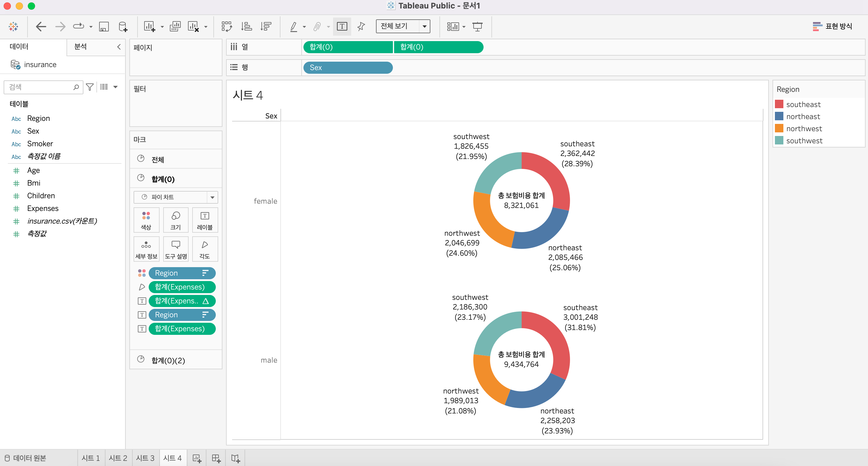
Task: Click the duplicate worksheet icon
Action: click(x=175, y=26)
